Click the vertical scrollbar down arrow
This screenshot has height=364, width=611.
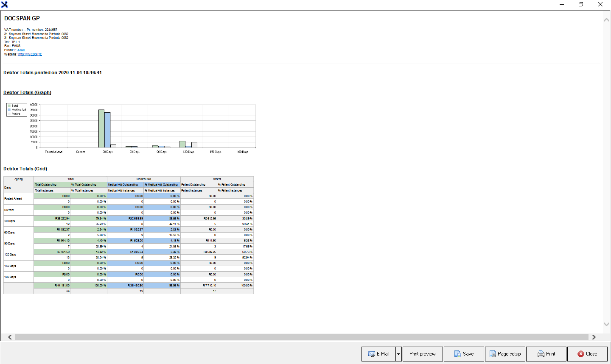[606, 324]
